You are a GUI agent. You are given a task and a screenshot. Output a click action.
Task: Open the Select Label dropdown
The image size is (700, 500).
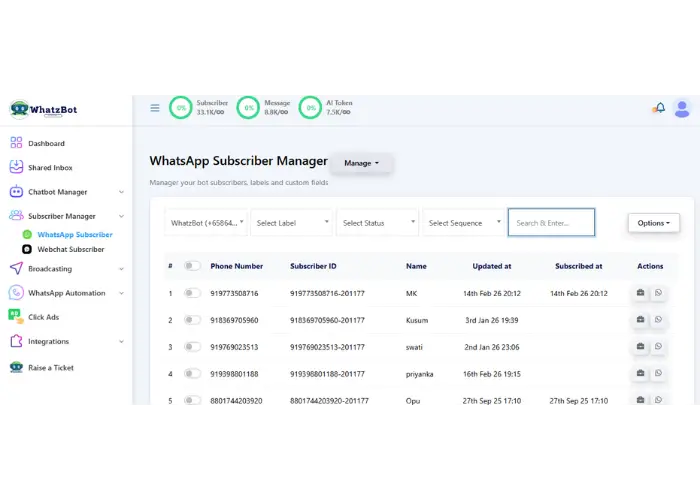click(x=291, y=223)
